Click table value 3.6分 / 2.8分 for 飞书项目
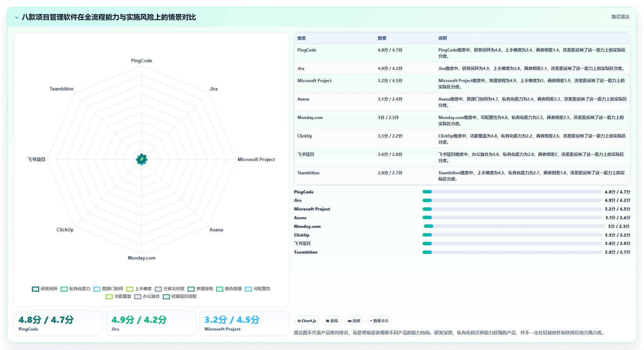Viewport: 644px width, 350px height. (x=390, y=154)
